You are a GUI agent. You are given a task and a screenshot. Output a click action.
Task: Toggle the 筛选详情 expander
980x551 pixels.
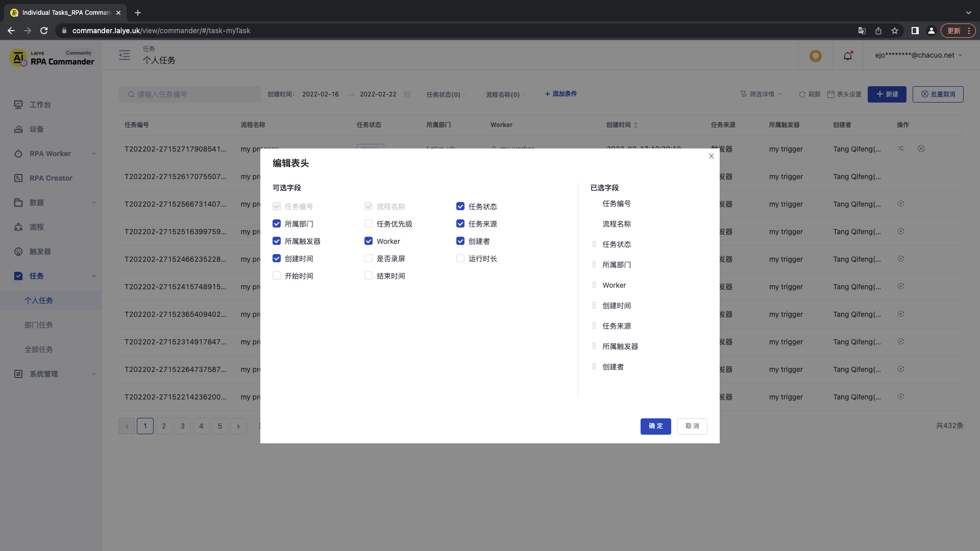(761, 94)
